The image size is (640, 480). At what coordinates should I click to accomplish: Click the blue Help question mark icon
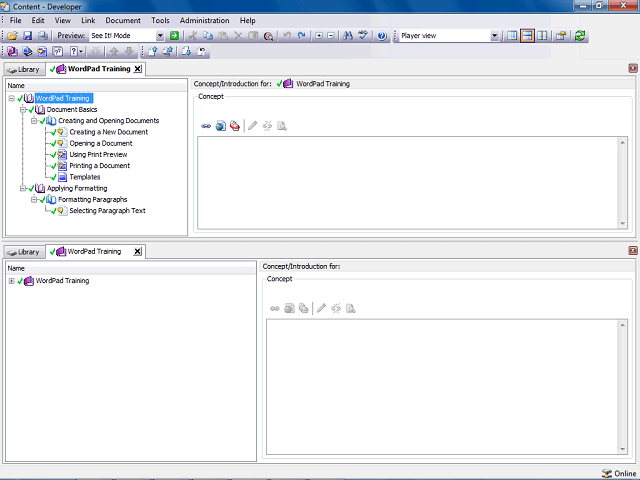click(x=382, y=36)
